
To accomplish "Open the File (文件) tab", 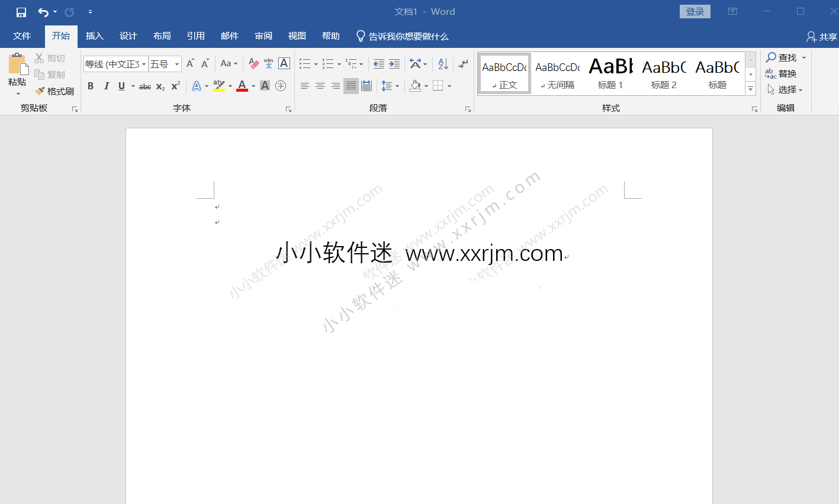I will point(22,36).
